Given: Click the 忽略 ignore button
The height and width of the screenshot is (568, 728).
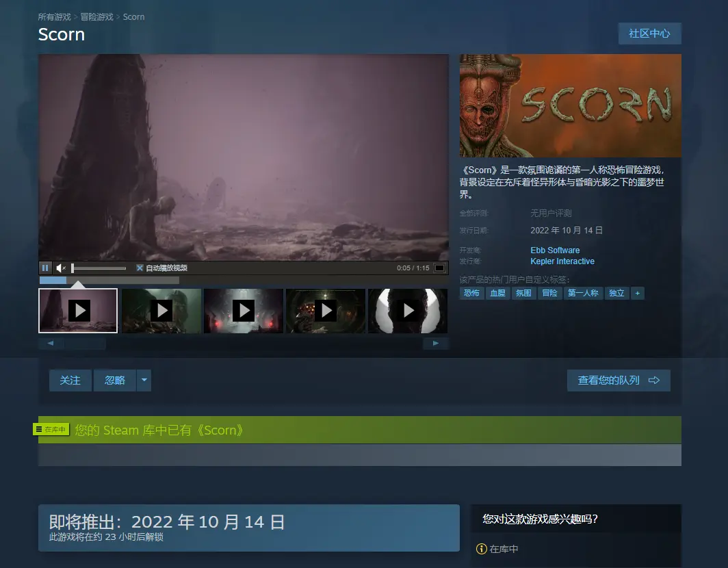Looking at the screenshot, I should [115, 380].
